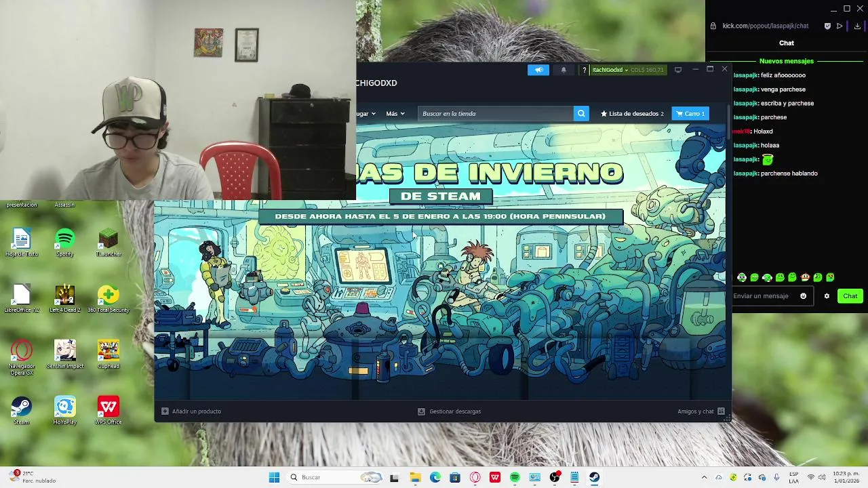Open File Explorer from taskbar
Image resolution: width=868 pixels, height=488 pixels.
(x=415, y=477)
